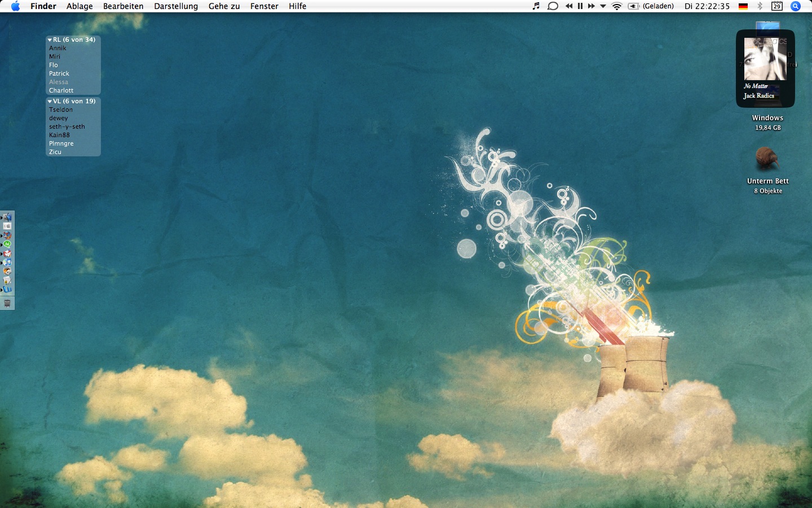Screen dimensions: 812x508
Task: Click the battery Geladen indicator
Action: click(x=651, y=6)
